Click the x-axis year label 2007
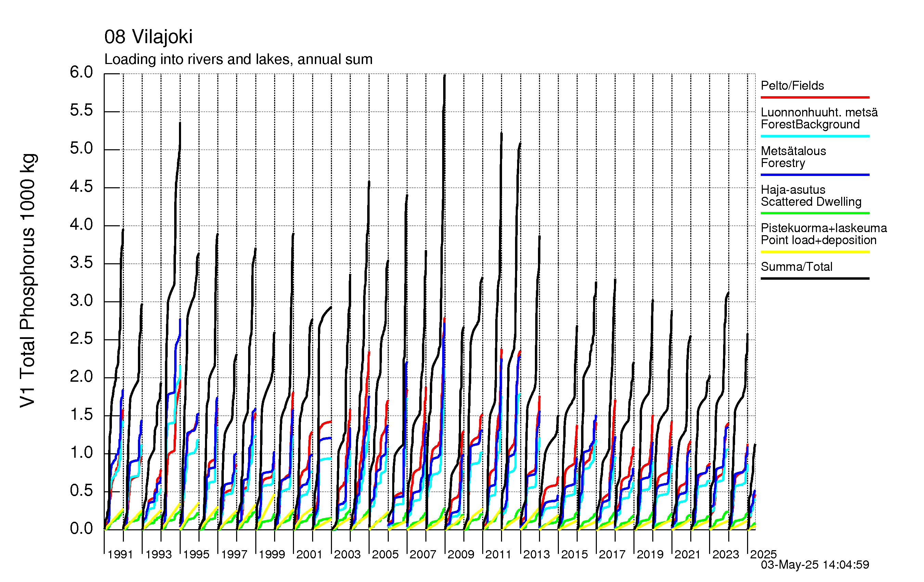This screenshot has height=582, width=924. click(423, 554)
